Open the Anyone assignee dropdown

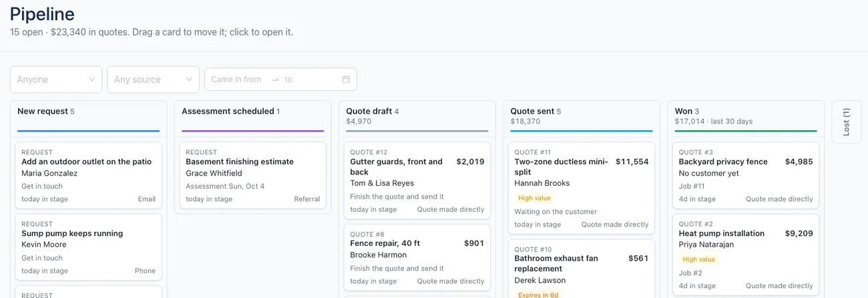[x=56, y=79]
